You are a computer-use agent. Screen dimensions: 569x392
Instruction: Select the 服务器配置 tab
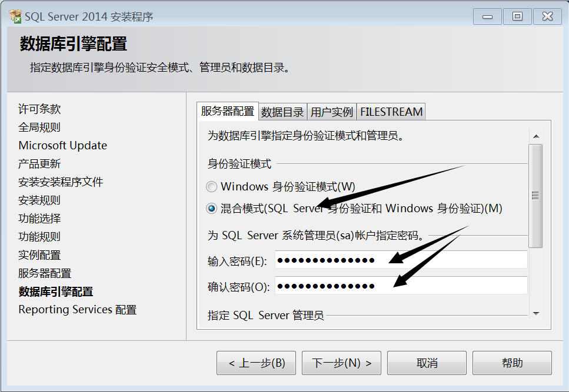pos(228,111)
